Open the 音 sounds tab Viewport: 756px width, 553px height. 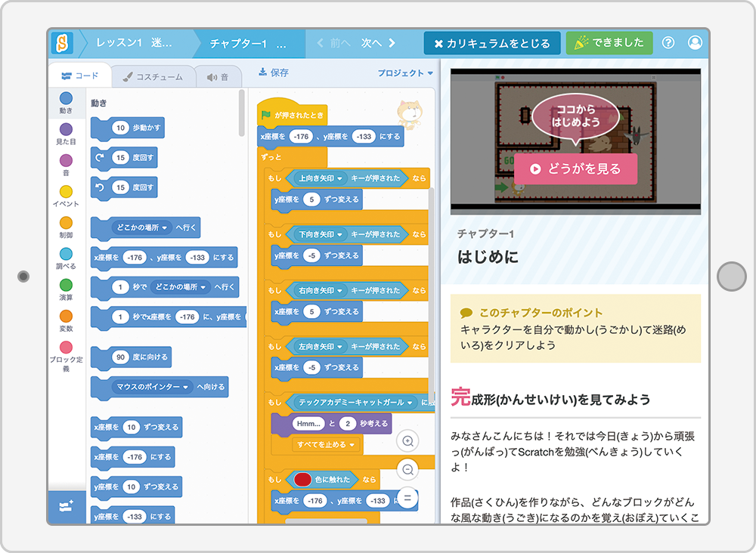[218, 77]
